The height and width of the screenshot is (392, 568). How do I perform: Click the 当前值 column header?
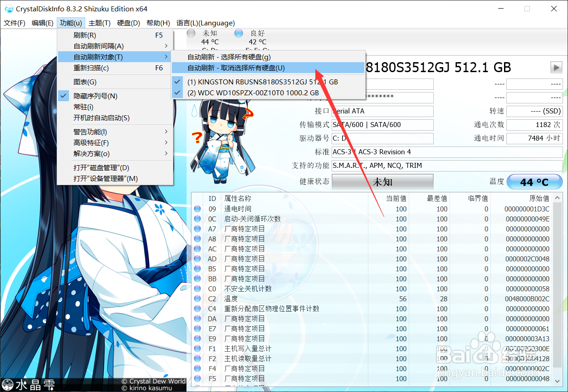coord(388,198)
